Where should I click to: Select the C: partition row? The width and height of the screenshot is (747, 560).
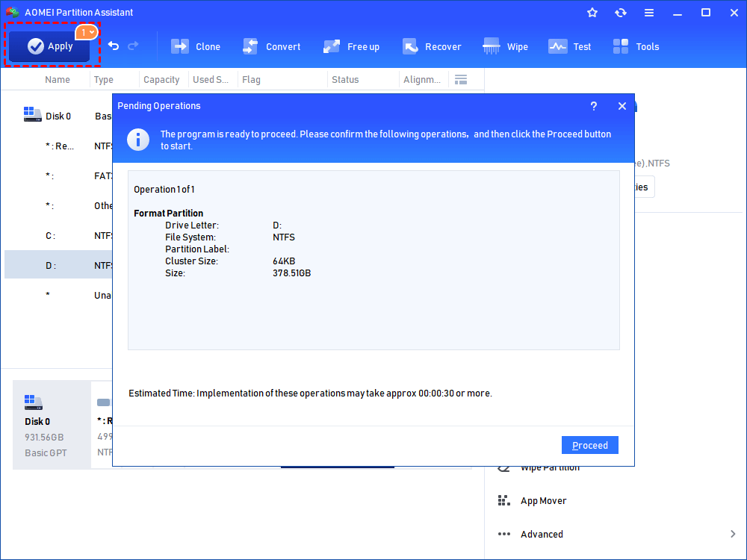tap(58, 235)
